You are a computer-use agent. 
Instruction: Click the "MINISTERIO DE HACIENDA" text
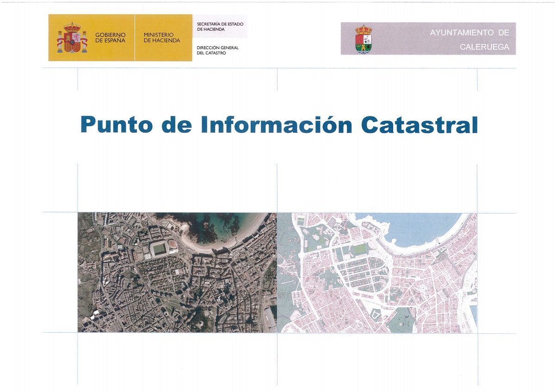coord(161,37)
